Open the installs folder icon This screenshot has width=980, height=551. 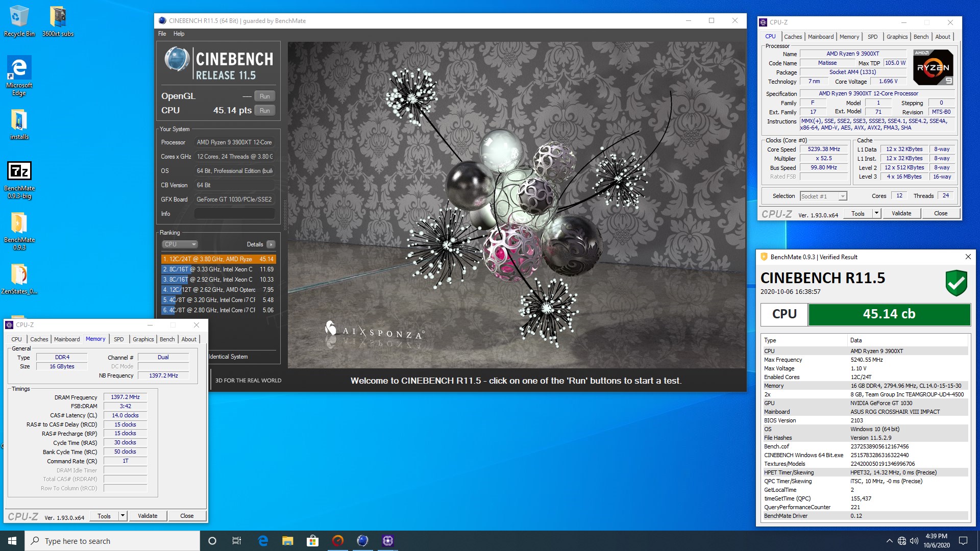(x=19, y=124)
